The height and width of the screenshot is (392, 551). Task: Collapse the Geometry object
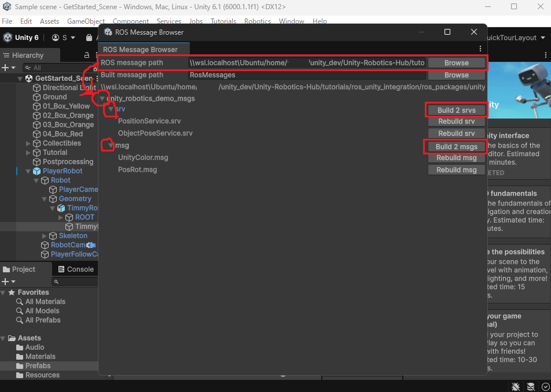click(45, 199)
